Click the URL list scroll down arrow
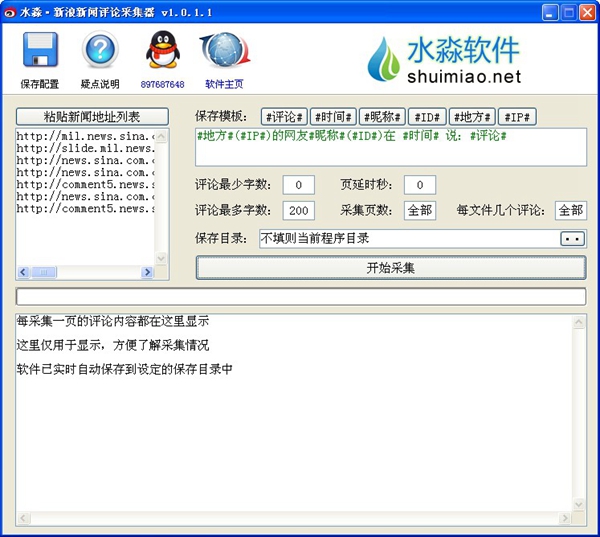This screenshot has width=600, height=537. pos(161,258)
